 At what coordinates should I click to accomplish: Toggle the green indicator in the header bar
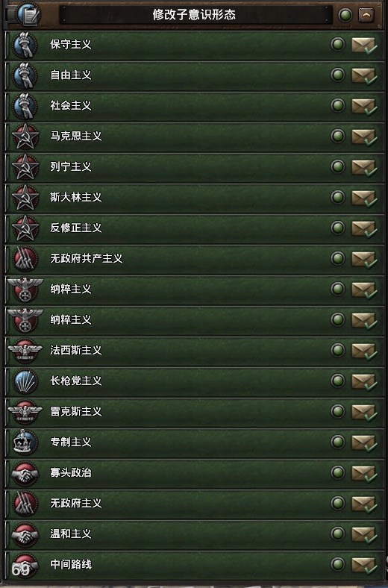pos(345,15)
